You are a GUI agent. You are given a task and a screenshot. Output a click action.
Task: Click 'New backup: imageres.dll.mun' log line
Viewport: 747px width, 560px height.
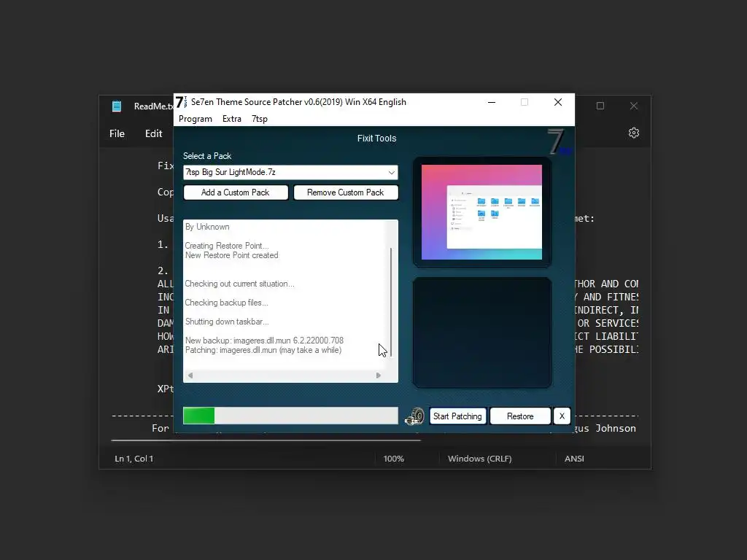[264, 341]
